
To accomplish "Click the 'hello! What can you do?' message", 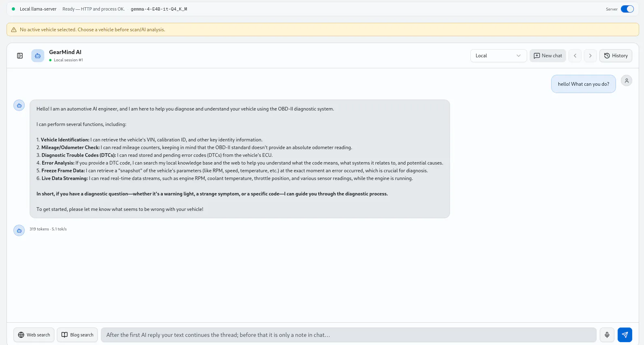I will 584,84.
